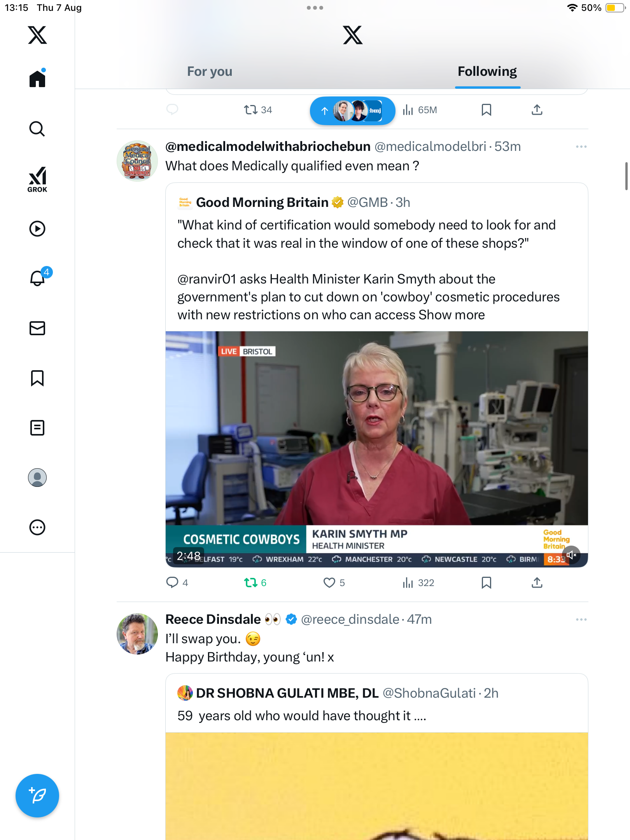Open notifications bell with 4 badge

coord(39,277)
